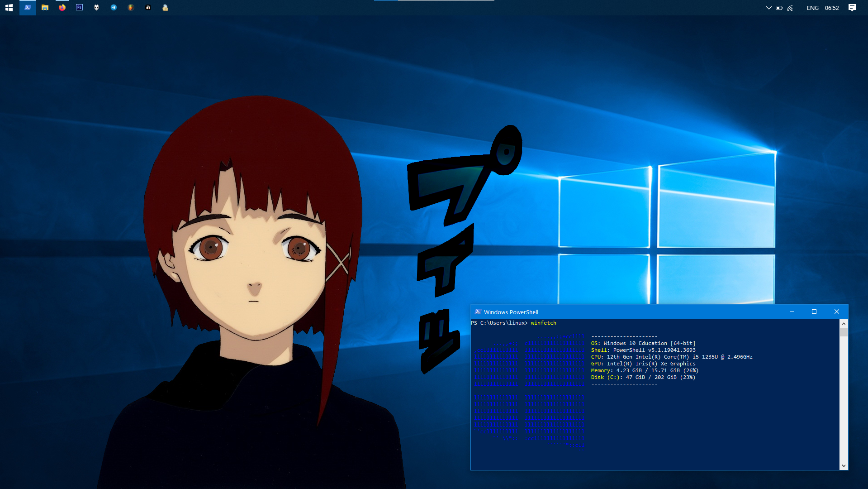Click the 'PS C:\Users\linux>' prompt
The width and height of the screenshot is (868, 489).
tap(499, 323)
